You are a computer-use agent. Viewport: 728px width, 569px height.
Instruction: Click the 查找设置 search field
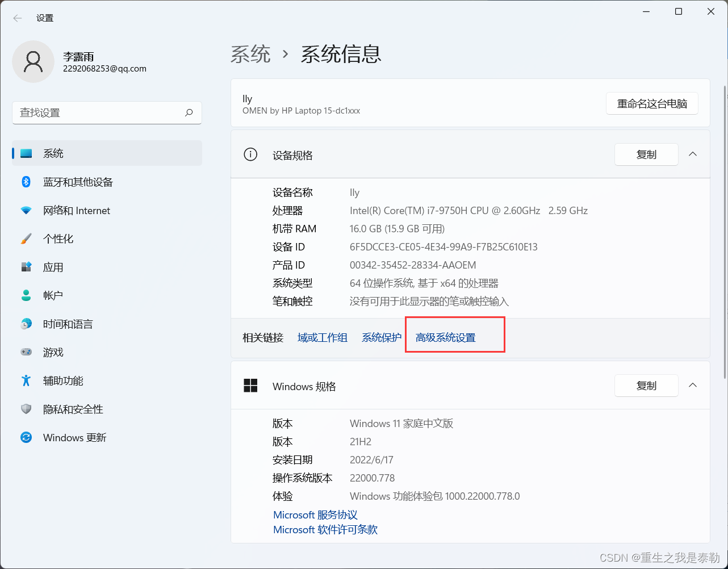pyautogui.click(x=107, y=112)
